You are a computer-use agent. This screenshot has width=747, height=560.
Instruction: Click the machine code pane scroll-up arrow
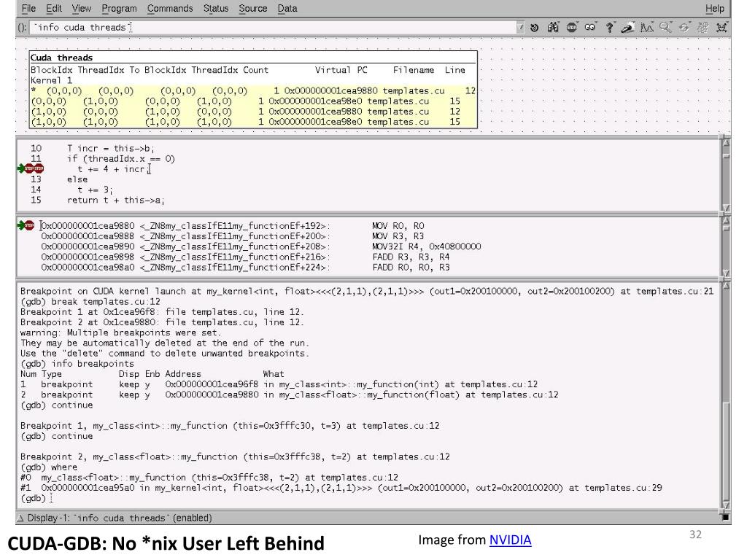coord(726,220)
